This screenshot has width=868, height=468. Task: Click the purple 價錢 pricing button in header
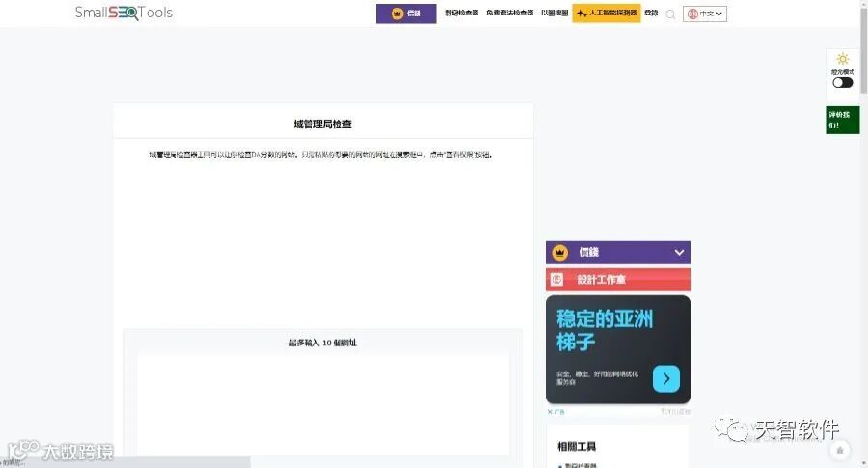(406, 14)
